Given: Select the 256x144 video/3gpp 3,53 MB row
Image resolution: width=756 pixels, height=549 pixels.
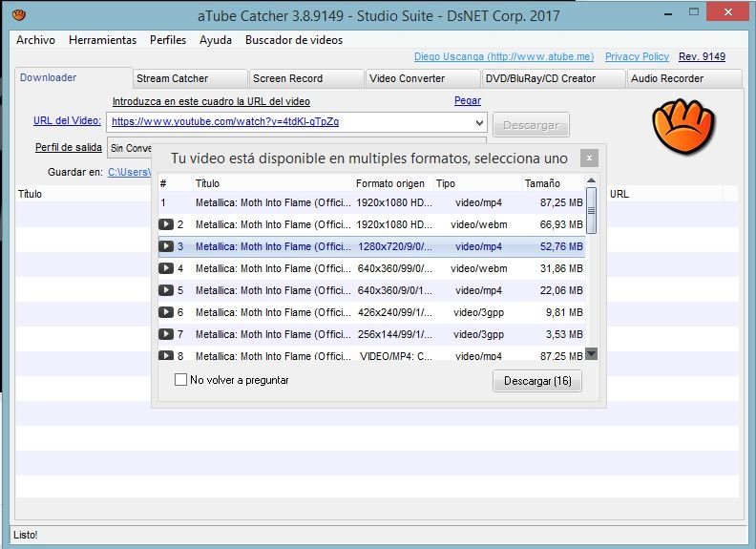Looking at the screenshot, I should coord(371,334).
